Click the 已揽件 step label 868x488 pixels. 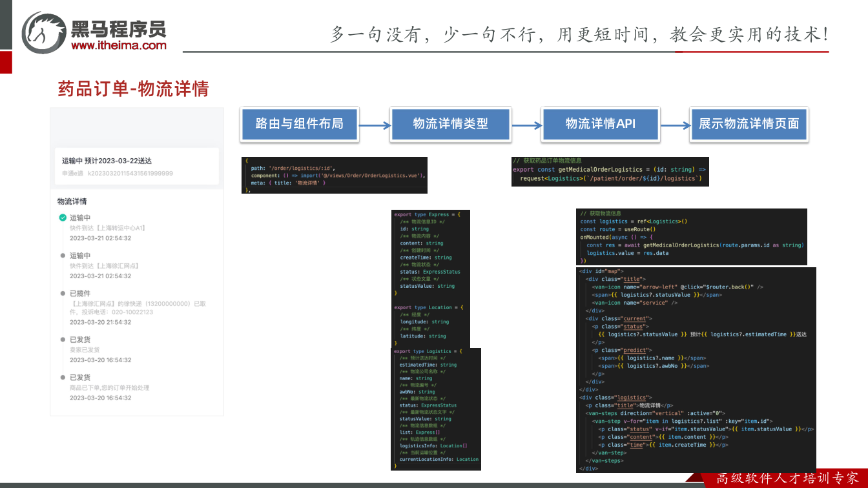[x=80, y=294]
